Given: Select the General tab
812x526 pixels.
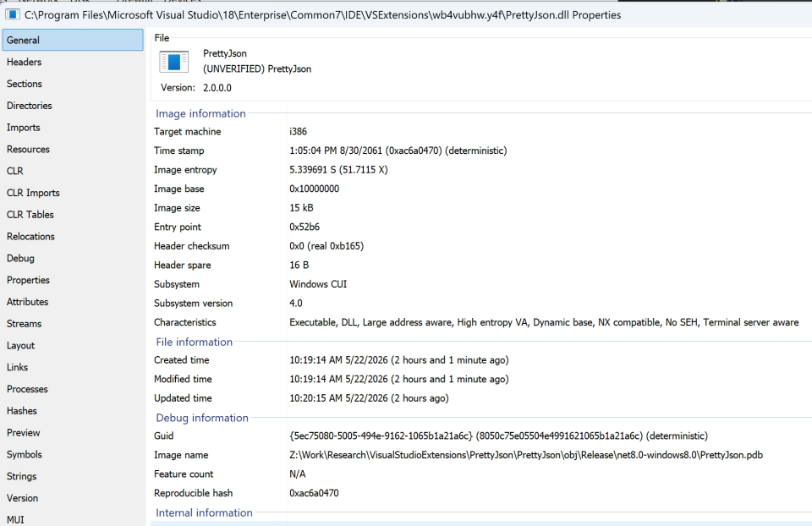Looking at the screenshot, I should [73, 40].
